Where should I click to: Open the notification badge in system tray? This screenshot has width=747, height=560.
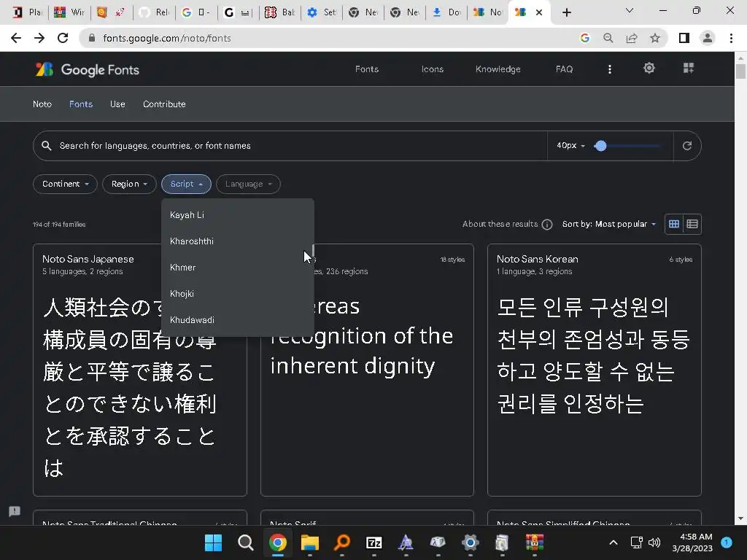tap(727, 542)
